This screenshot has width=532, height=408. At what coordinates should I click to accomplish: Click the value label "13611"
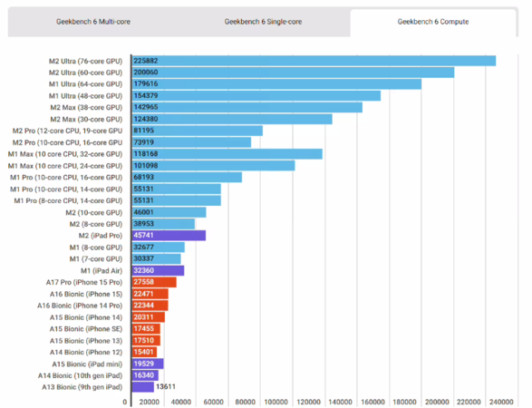pyautogui.click(x=166, y=386)
